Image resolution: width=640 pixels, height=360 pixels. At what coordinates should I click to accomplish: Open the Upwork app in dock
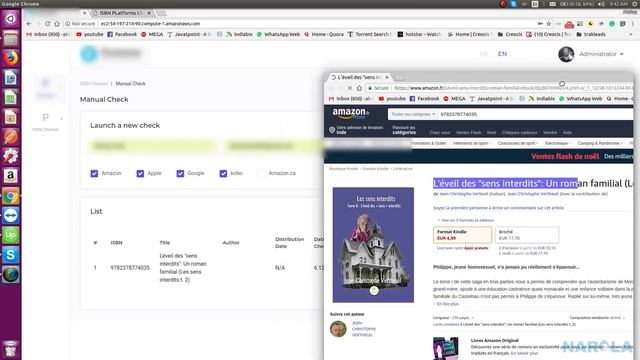pyautogui.click(x=11, y=235)
